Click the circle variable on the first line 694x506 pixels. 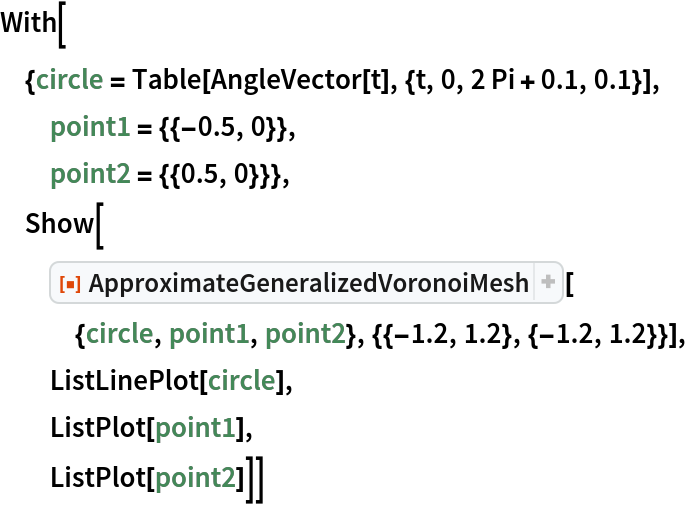coord(70,79)
